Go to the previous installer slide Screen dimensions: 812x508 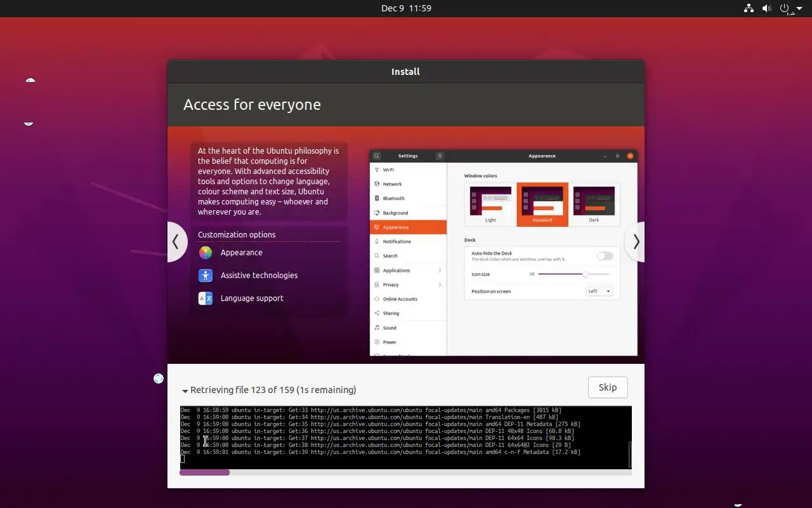tap(177, 242)
